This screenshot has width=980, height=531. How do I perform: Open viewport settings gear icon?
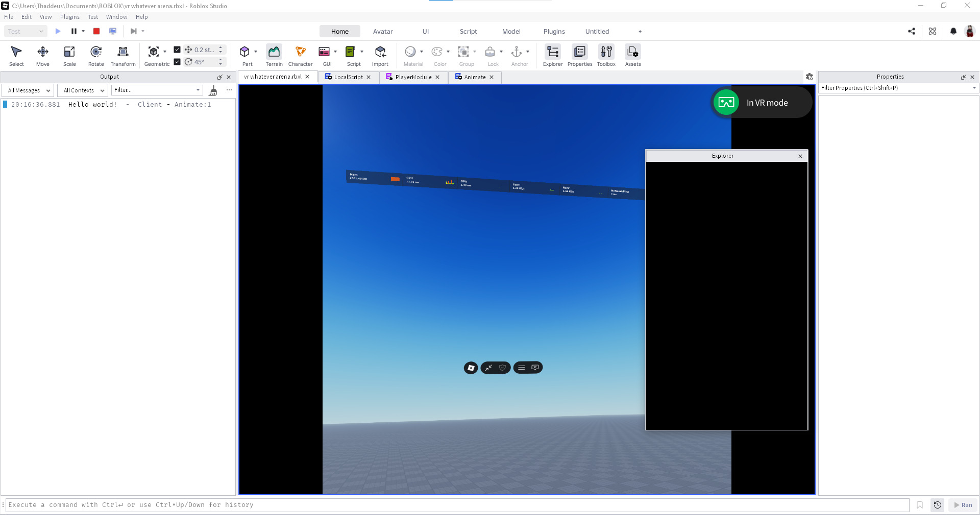pyautogui.click(x=810, y=77)
